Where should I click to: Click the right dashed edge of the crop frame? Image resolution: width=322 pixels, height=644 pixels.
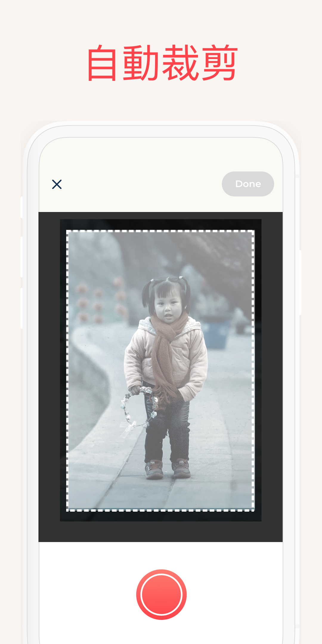(x=253, y=371)
